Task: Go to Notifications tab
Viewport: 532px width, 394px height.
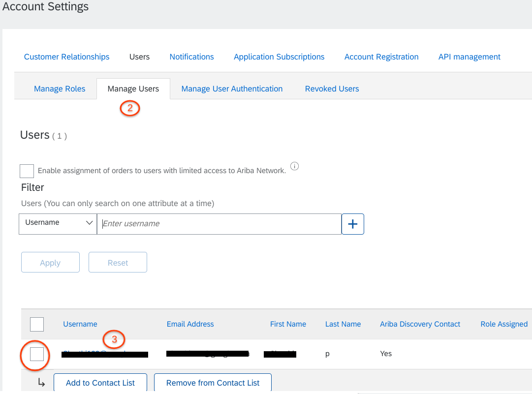Action: (192, 57)
